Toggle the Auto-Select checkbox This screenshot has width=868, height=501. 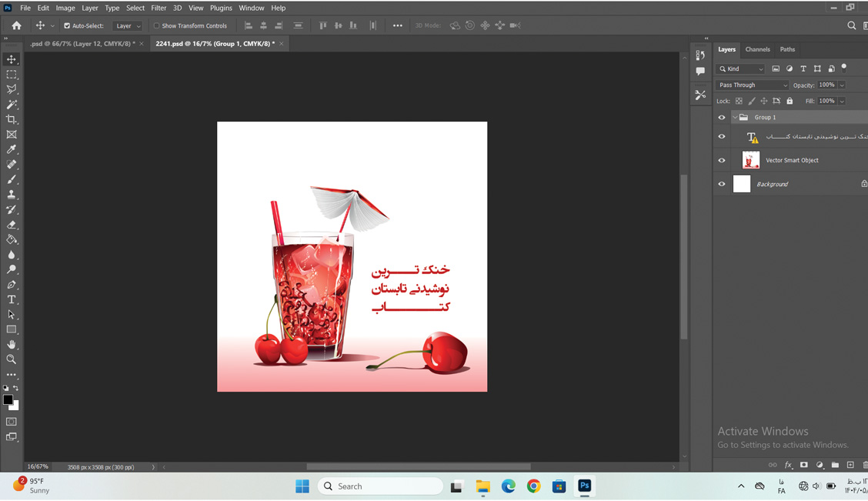[67, 25]
